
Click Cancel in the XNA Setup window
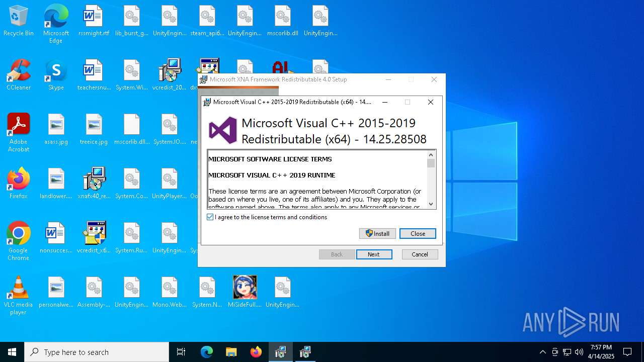click(x=420, y=254)
